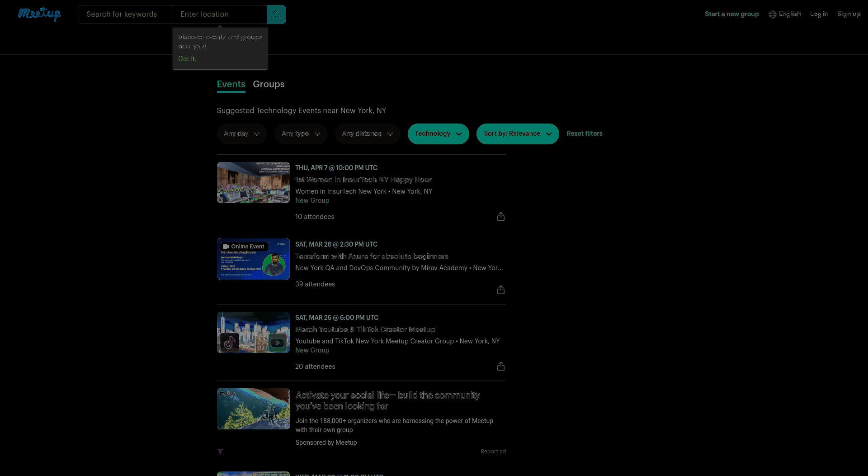Open the InsurTech Happy Hour event thumbnail
Screen dimensions: 868x476
click(253, 183)
